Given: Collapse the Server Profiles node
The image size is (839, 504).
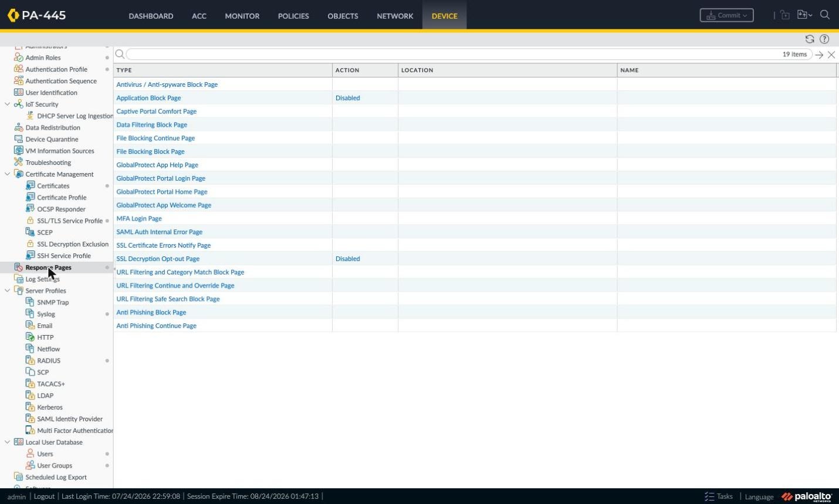Looking at the screenshot, I should [x=7, y=290].
